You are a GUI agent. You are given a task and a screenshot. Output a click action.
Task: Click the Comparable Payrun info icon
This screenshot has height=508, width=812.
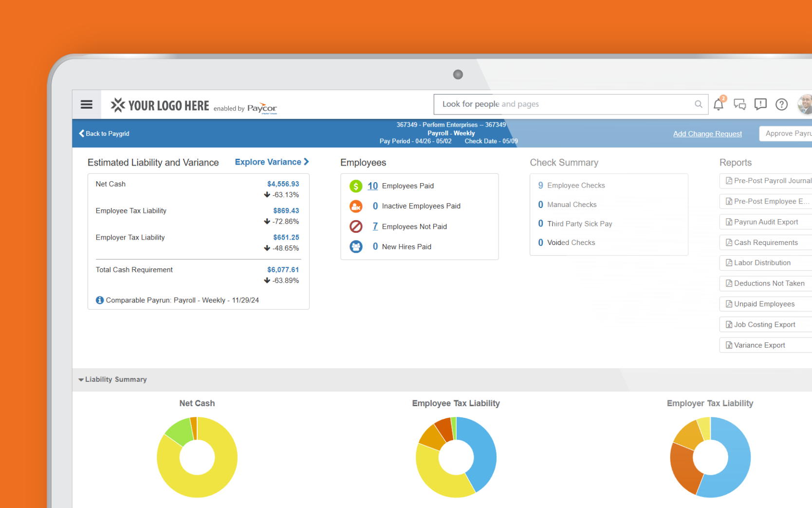click(x=100, y=300)
